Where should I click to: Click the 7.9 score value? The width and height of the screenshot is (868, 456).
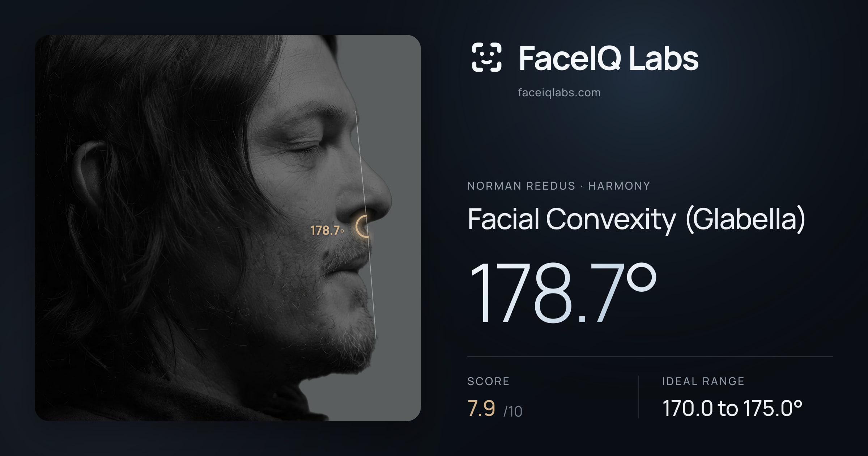pos(481,409)
